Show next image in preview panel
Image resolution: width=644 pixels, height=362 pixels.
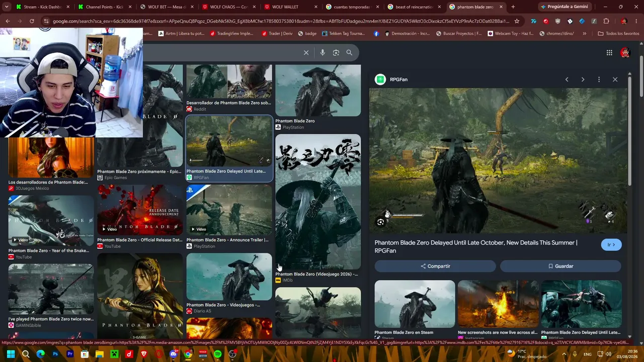coord(583,79)
